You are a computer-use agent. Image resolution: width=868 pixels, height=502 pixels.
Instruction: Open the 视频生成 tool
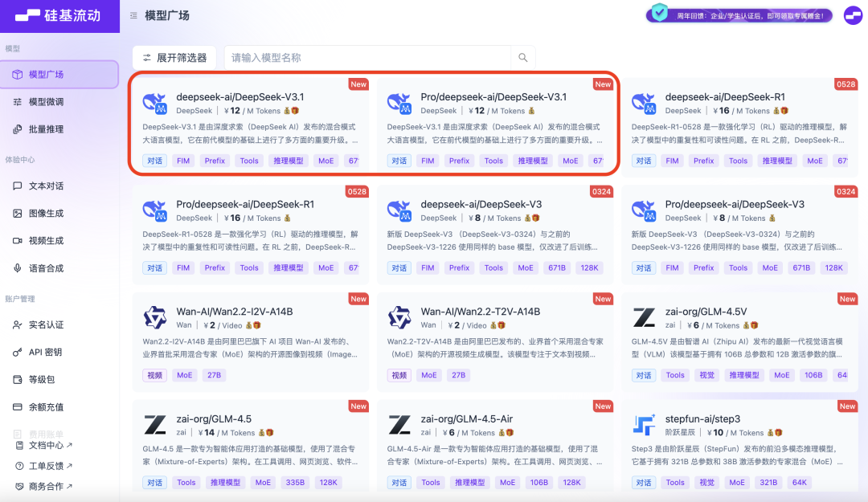point(48,240)
